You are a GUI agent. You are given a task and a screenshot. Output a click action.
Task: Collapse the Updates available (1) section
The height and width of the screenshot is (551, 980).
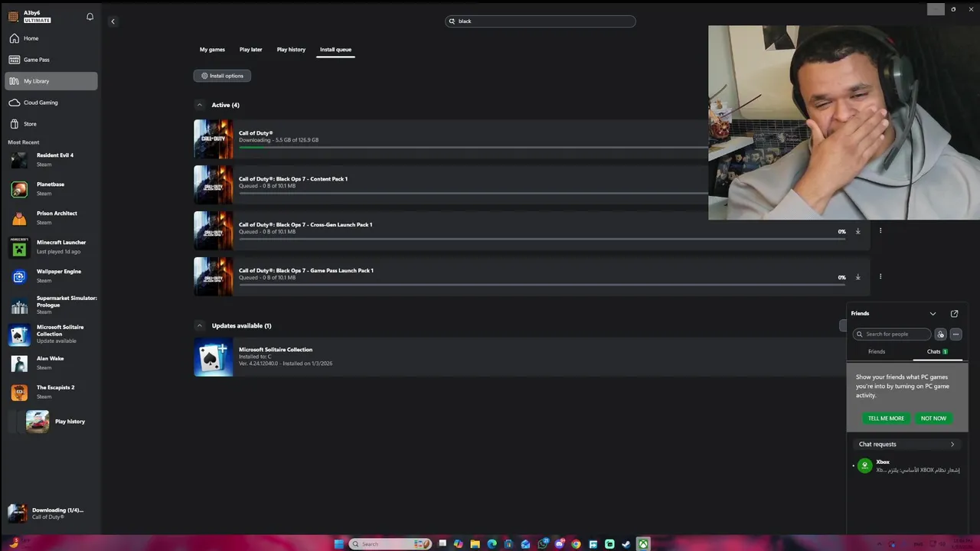199,326
